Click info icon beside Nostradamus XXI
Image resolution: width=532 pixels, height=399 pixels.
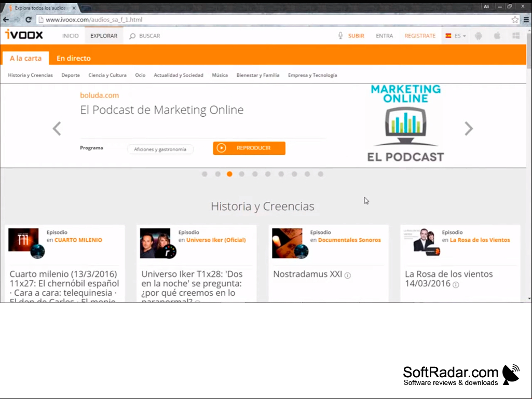pos(347,275)
